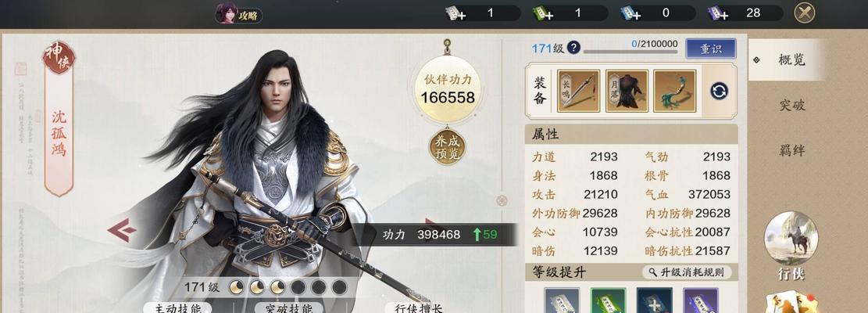Click the 重识 button
The height and width of the screenshot is (313, 868).
click(x=711, y=49)
